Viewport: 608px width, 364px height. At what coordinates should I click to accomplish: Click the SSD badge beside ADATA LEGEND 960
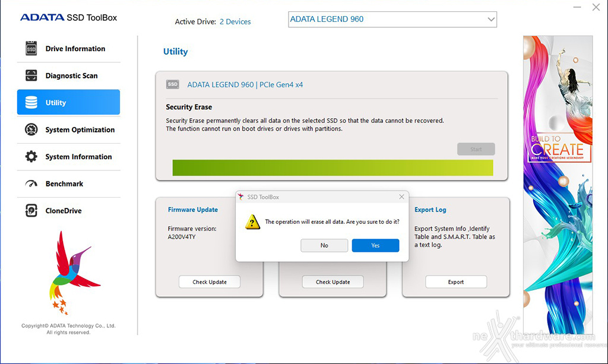pos(173,84)
